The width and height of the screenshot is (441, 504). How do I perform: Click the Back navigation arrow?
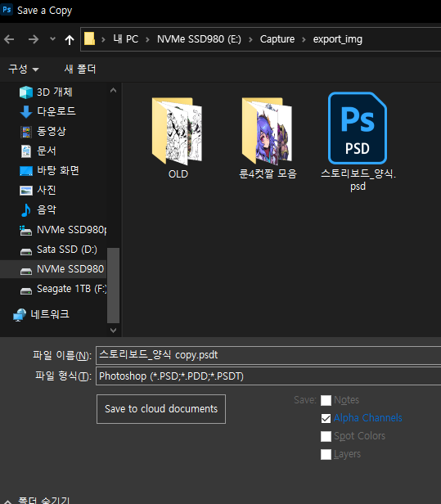(9, 39)
